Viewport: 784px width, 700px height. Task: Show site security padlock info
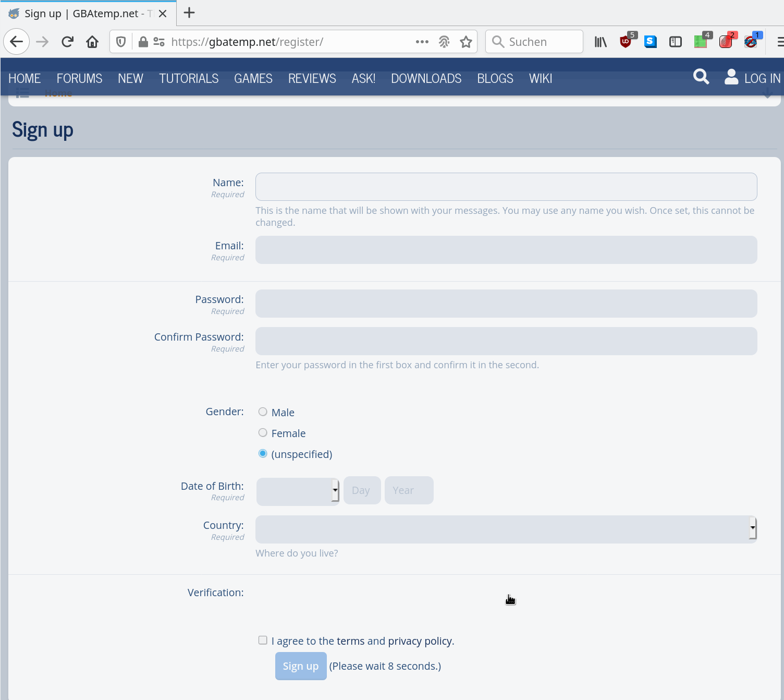tap(143, 42)
